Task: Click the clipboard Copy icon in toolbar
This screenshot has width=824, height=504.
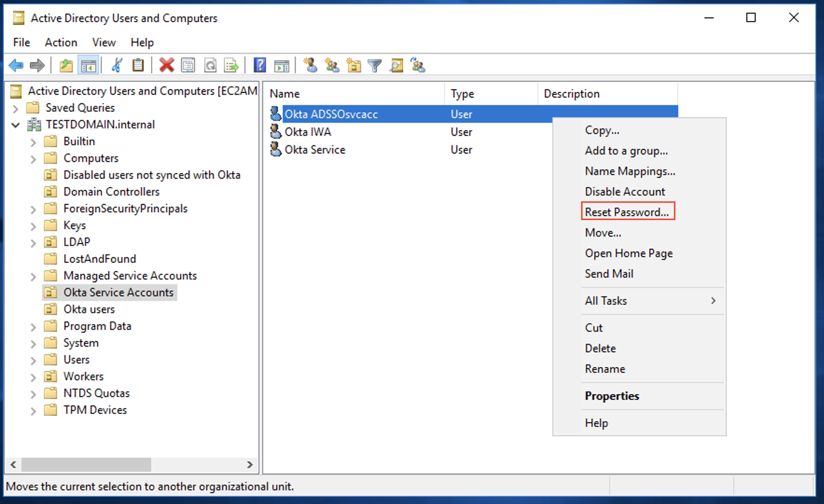Action: pos(138,65)
